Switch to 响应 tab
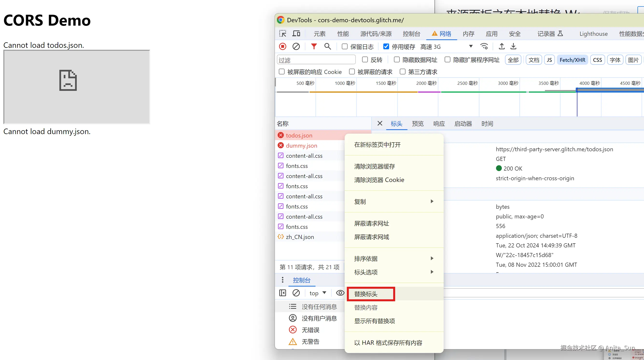The image size is (644, 360). [439, 124]
